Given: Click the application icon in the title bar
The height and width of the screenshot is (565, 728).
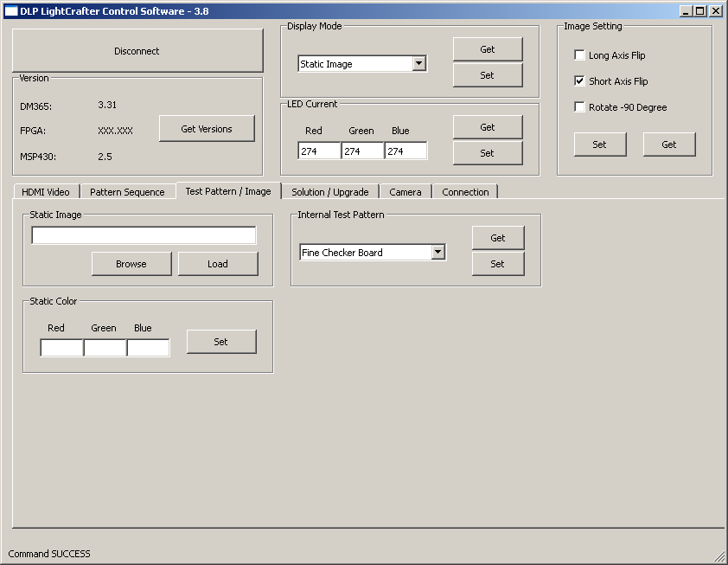Looking at the screenshot, I should (x=11, y=11).
